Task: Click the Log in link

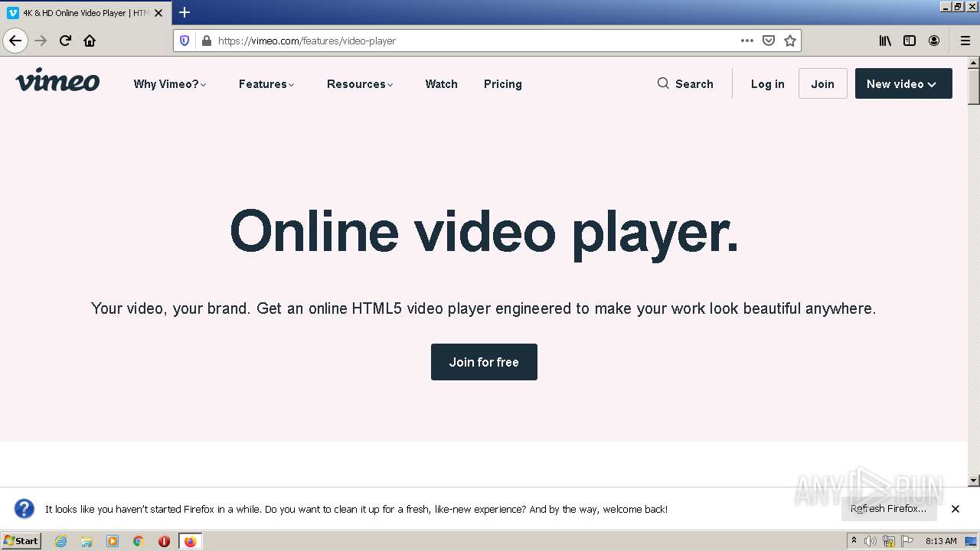Action: (x=768, y=84)
